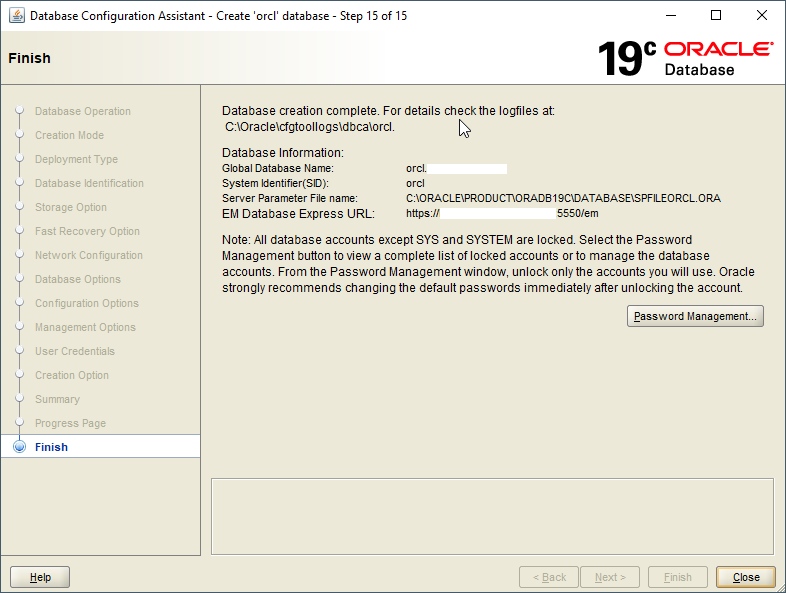Image resolution: width=786 pixels, height=593 pixels.
Task: Click the Global Database Name value
Action: point(456,168)
